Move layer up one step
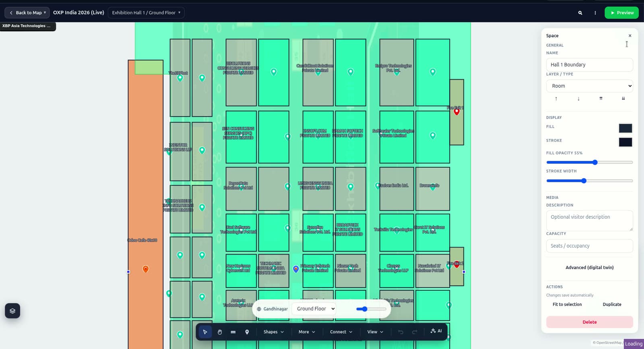The image size is (644, 349). coord(556,99)
